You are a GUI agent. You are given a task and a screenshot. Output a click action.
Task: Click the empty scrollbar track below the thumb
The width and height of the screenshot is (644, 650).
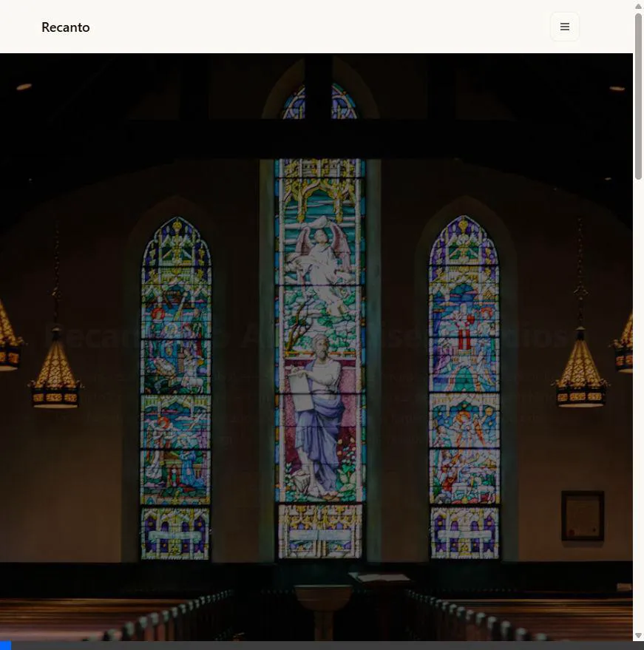pyautogui.click(x=639, y=407)
